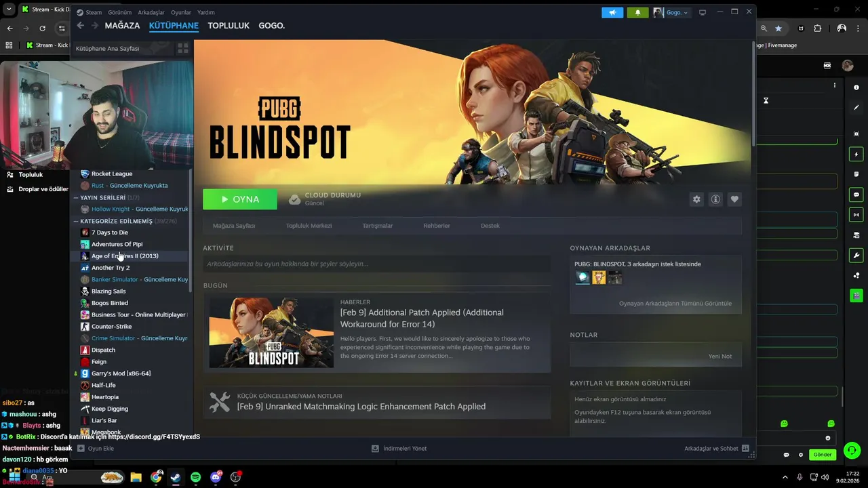Select Half-Life in library list
The width and height of the screenshot is (868, 488).
pyautogui.click(x=103, y=385)
